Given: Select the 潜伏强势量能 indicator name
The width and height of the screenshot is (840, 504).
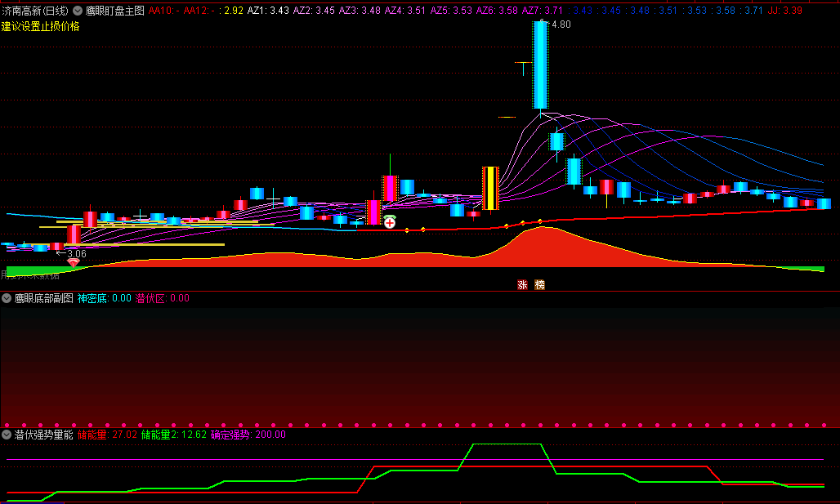Looking at the screenshot, I should click(x=44, y=435).
